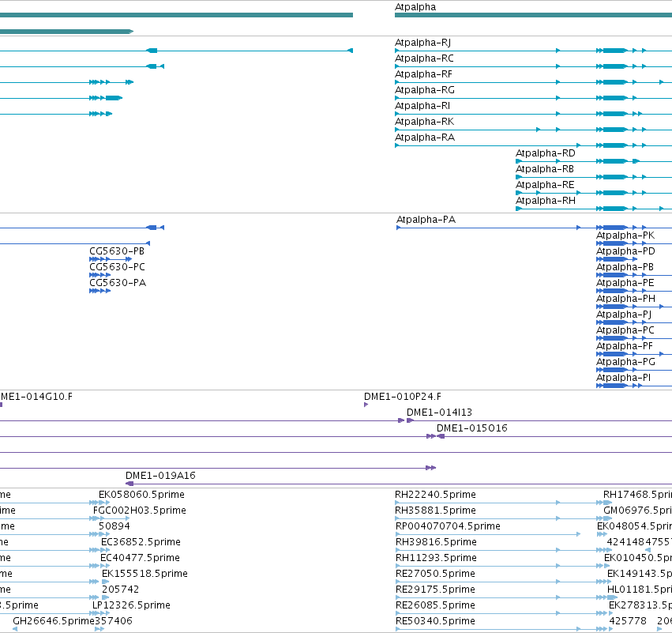Select the GH26646.5prime EST label
Image resolution: width=672 pixels, height=633 pixels.
click(54, 622)
